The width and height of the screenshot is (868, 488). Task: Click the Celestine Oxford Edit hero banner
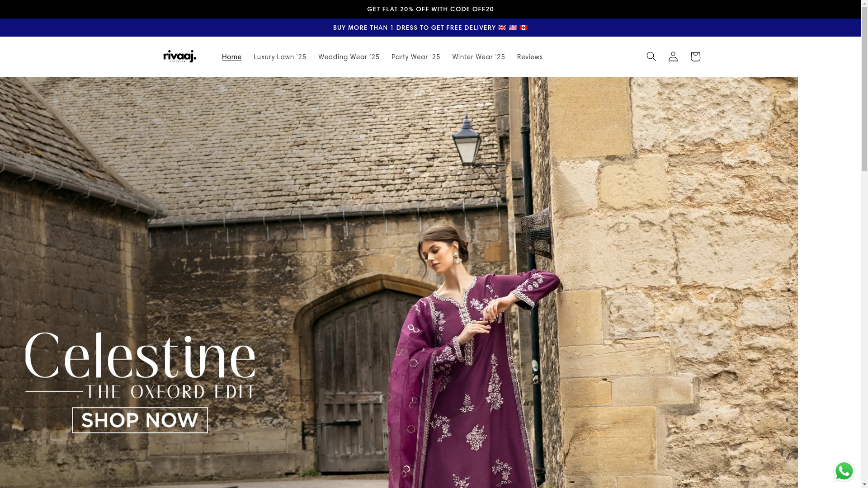click(399, 282)
